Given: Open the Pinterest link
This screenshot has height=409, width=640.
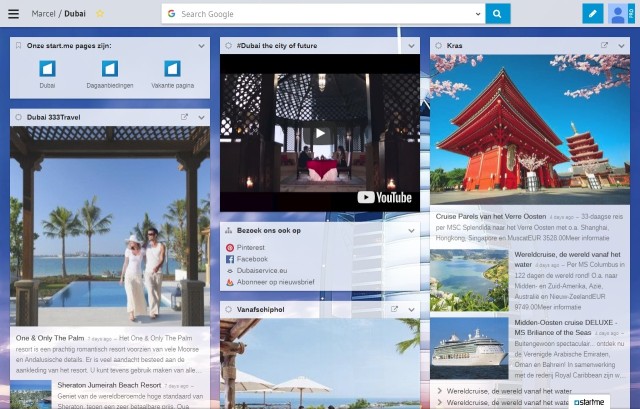Looking at the screenshot, I should (251, 247).
